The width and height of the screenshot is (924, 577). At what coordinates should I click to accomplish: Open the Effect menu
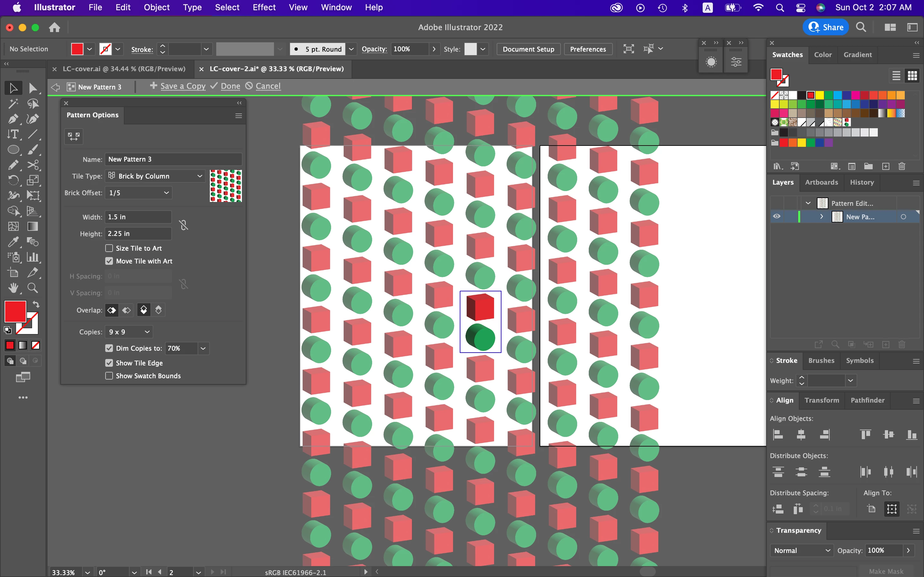pyautogui.click(x=264, y=7)
